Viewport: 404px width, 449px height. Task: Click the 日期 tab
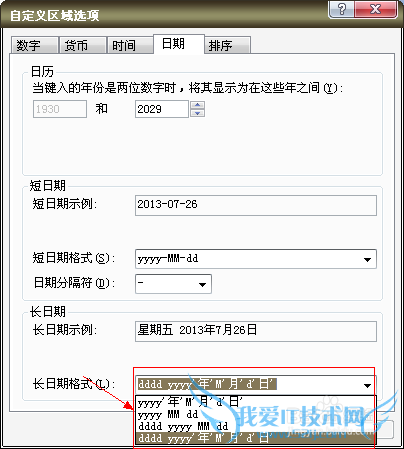click(179, 44)
